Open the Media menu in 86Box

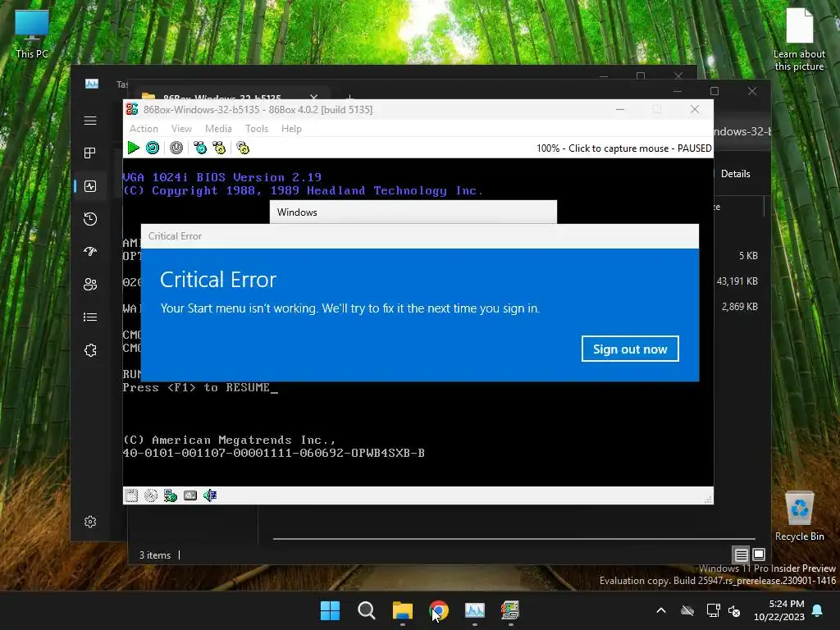coord(218,129)
